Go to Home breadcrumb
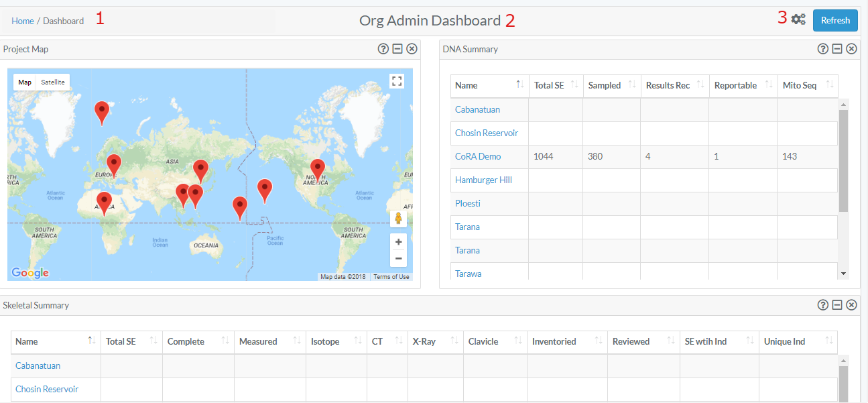Screen dimensions: 868x403 [x=23, y=21]
